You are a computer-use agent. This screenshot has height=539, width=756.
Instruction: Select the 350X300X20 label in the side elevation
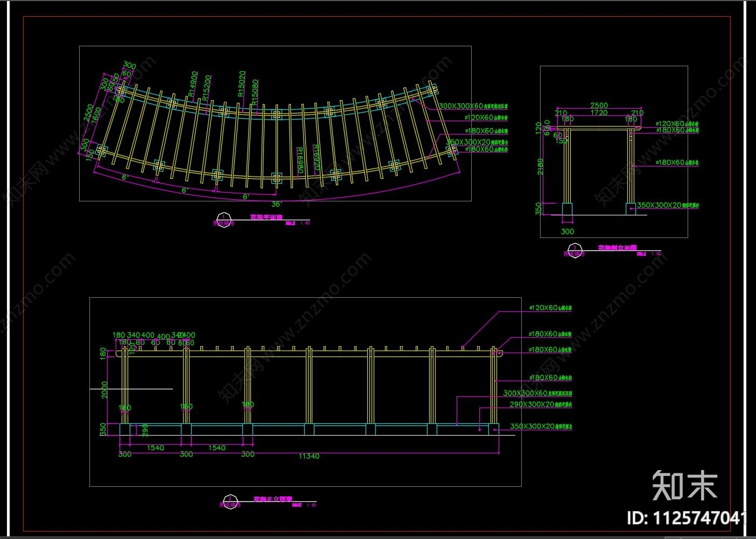point(668,205)
